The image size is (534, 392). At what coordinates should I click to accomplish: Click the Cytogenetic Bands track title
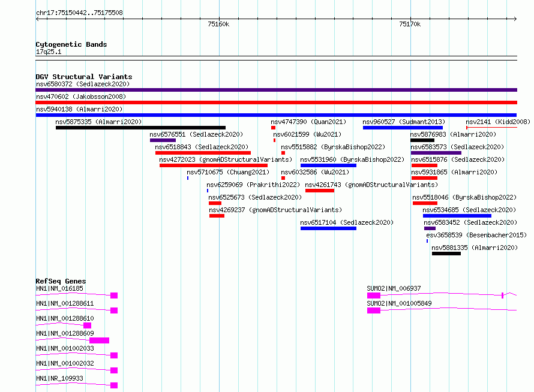coord(71,44)
